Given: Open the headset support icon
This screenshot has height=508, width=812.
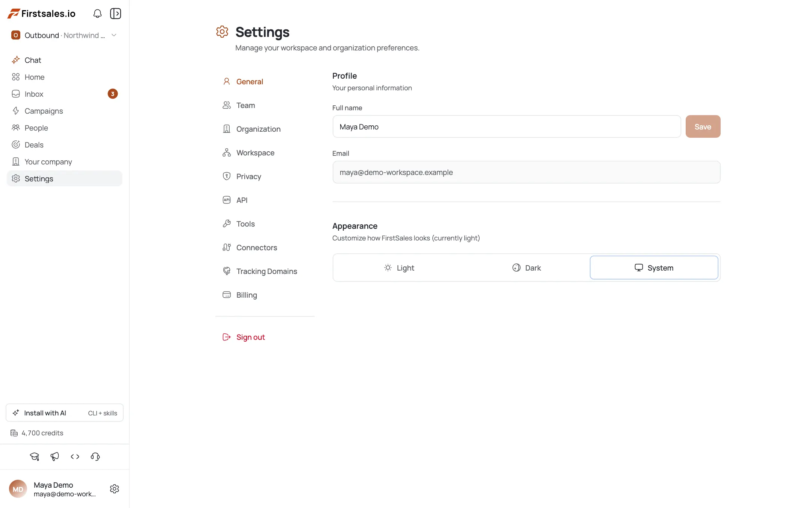Looking at the screenshot, I should coord(95,456).
